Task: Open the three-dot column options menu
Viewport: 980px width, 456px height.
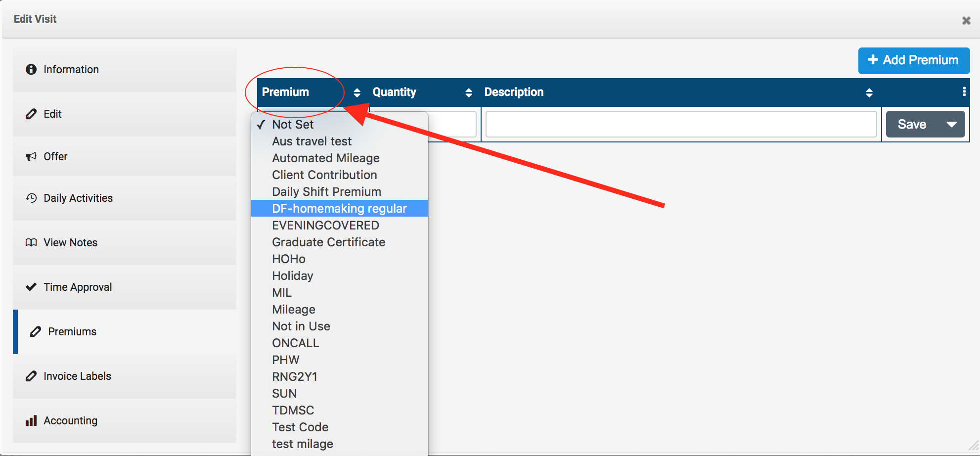Action: [964, 91]
